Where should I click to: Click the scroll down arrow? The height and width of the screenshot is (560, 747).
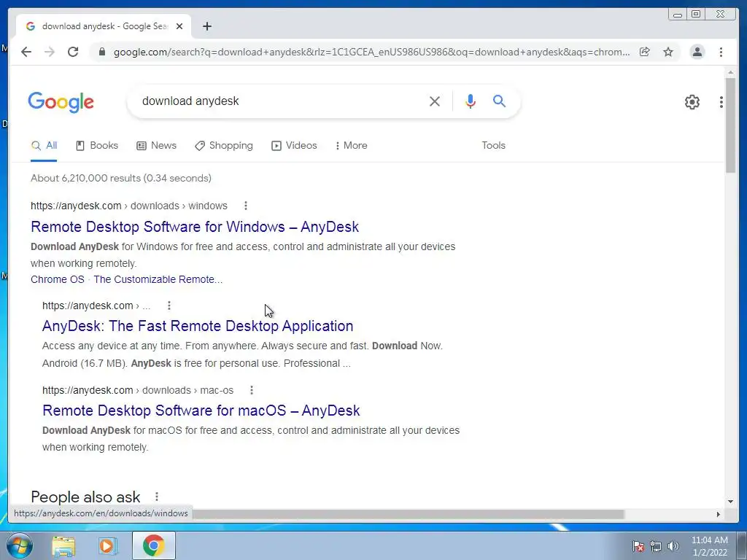(730, 501)
